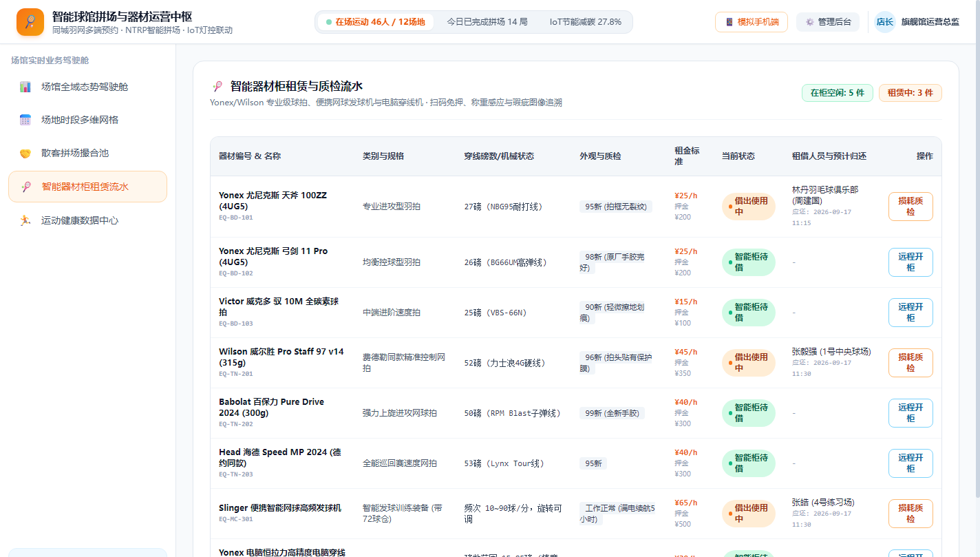The width and height of the screenshot is (980, 557).
Task: Click the racket logo icon in header
Action: [x=30, y=22]
